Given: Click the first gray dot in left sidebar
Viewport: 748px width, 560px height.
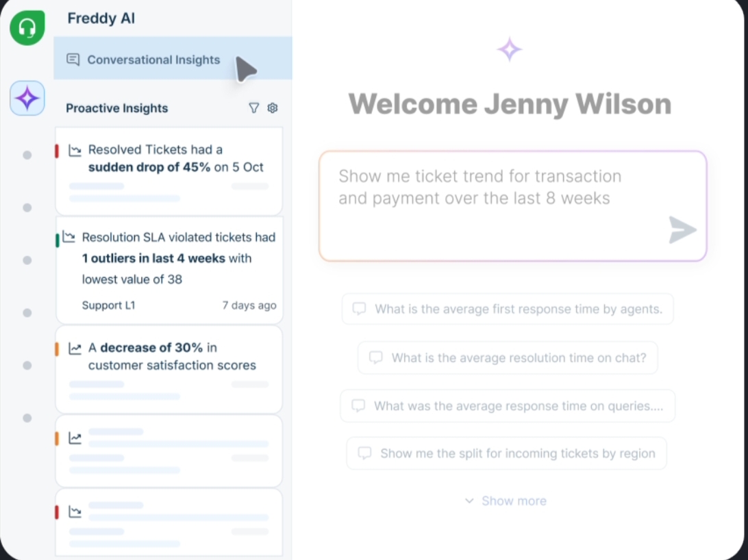Looking at the screenshot, I should coord(27,155).
